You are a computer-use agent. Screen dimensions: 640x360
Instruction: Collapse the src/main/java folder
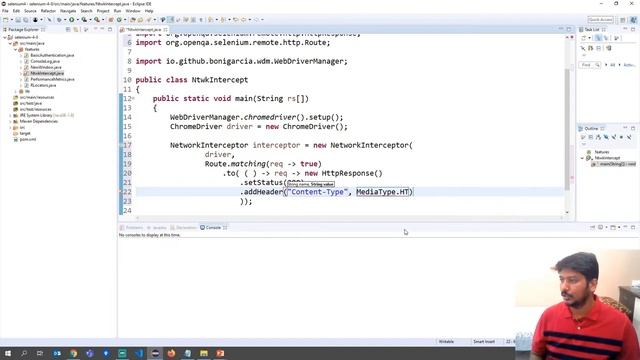(x=10, y=43)
